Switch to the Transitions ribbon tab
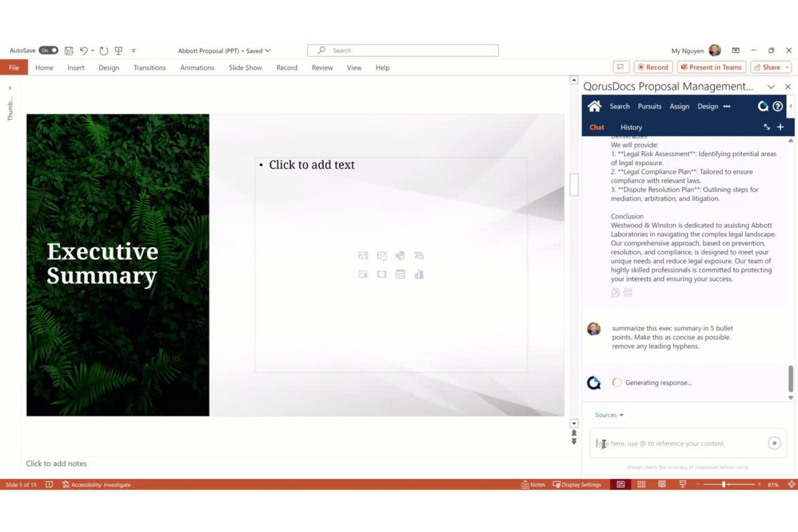 pos(149,67)
